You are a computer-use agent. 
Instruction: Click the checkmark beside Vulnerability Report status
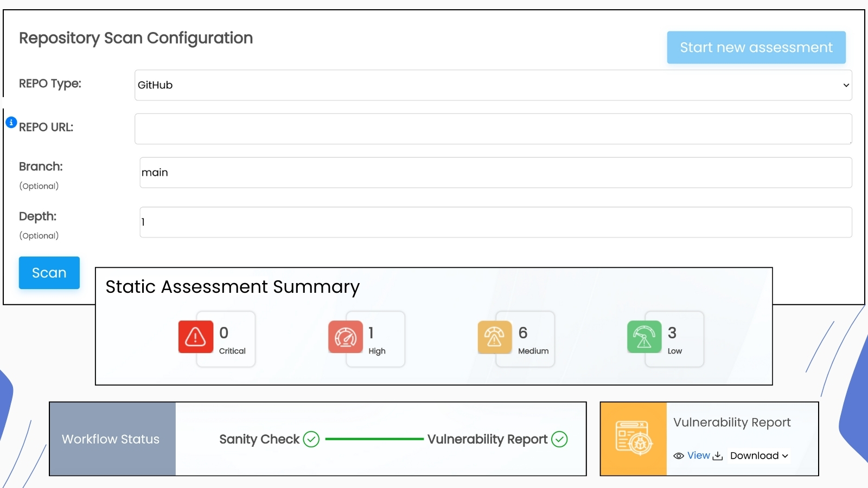(560, 439)
